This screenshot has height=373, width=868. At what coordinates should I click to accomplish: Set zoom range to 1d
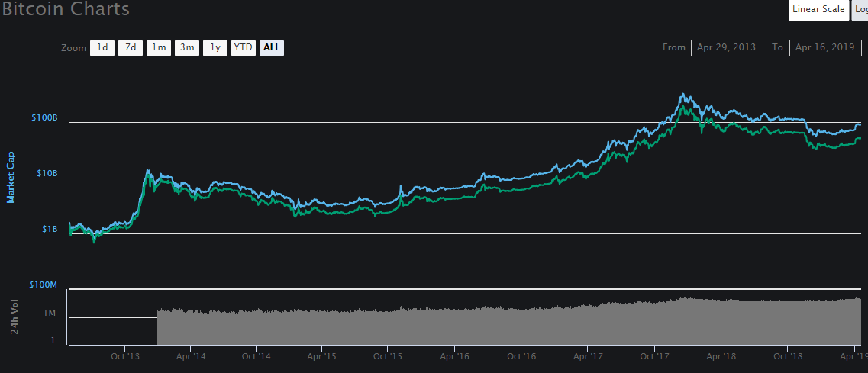click(x=102, y=47)
